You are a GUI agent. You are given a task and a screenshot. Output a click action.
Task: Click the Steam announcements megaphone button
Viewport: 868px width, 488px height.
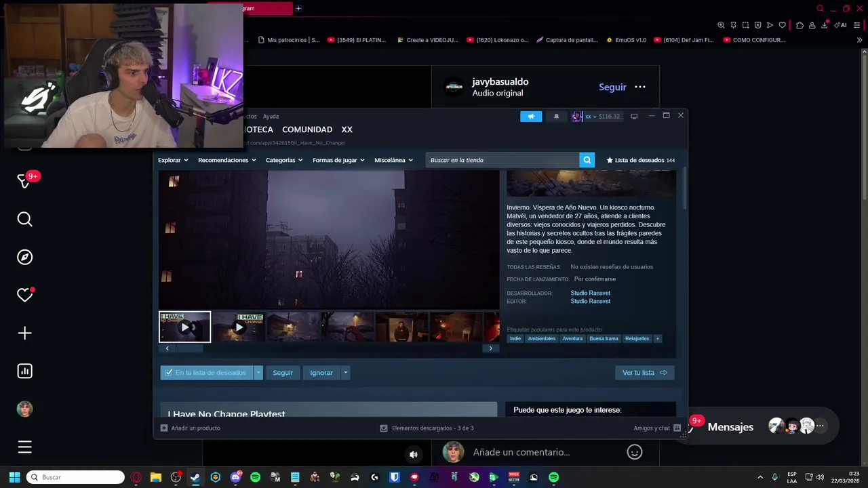[x=531, y=117]
